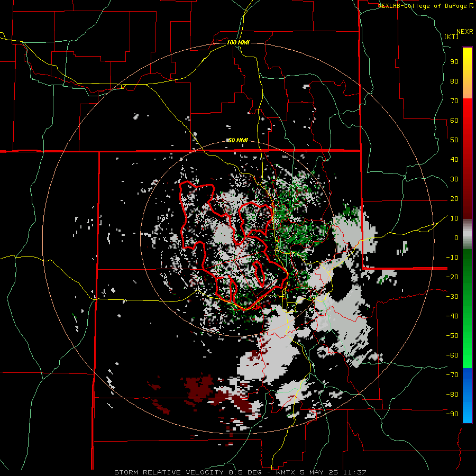Click the -30 scale value

click(452, 297)
